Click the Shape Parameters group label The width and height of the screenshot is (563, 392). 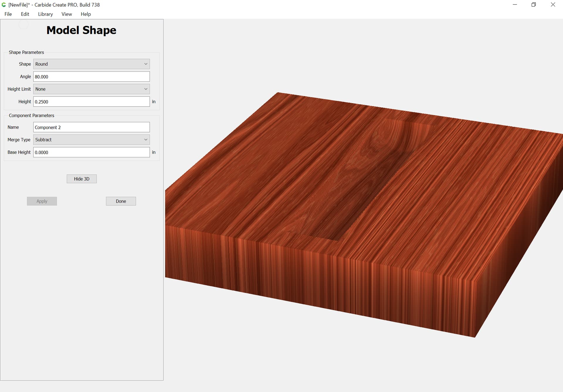[x=26, y=52]
